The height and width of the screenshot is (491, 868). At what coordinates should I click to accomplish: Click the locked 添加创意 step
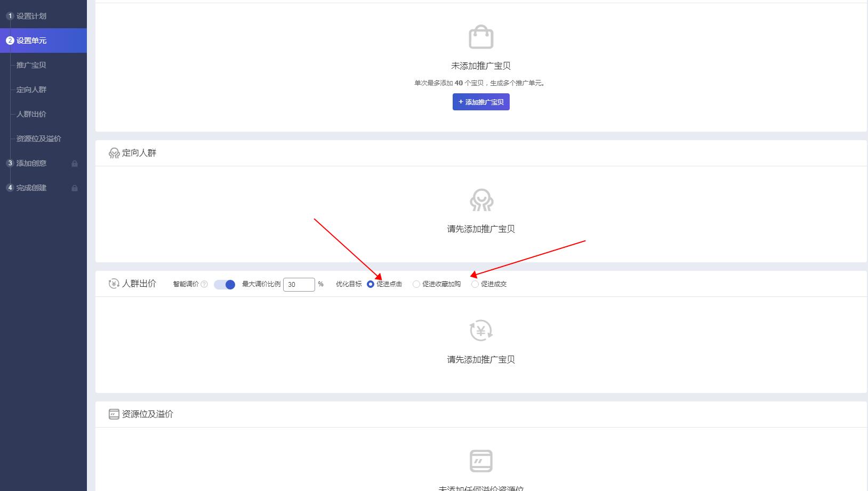[30, 163]
